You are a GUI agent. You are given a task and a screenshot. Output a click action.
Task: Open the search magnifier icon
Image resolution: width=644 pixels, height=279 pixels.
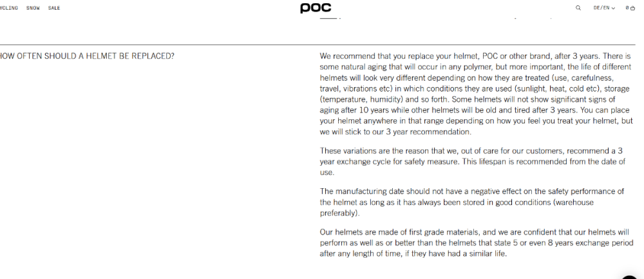[x=578, y=8]
